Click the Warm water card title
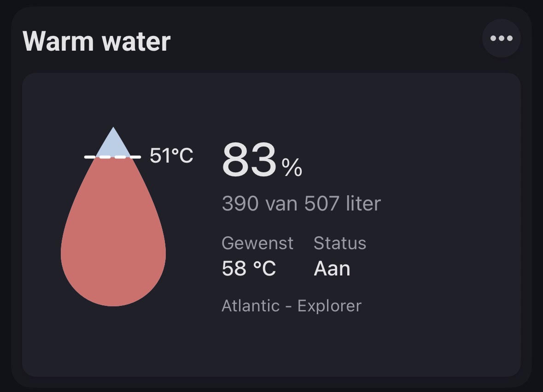This screenshot has height=392, width=543. 97,41
